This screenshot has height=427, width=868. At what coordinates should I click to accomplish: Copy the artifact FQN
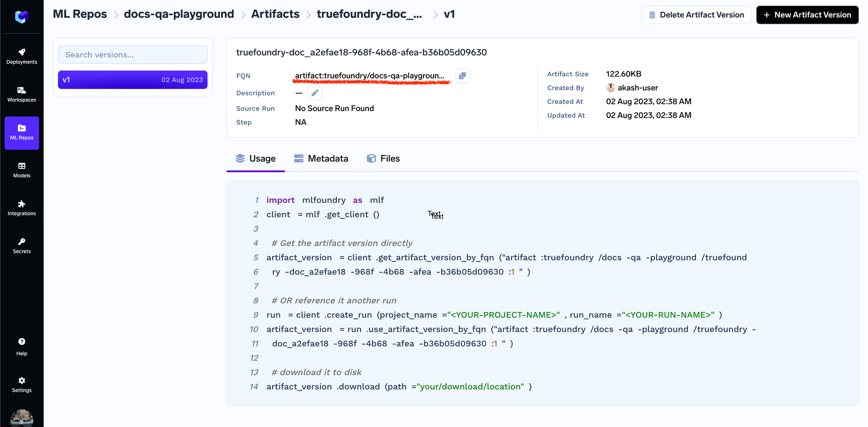pyautogui.click(x=462, y=76)
